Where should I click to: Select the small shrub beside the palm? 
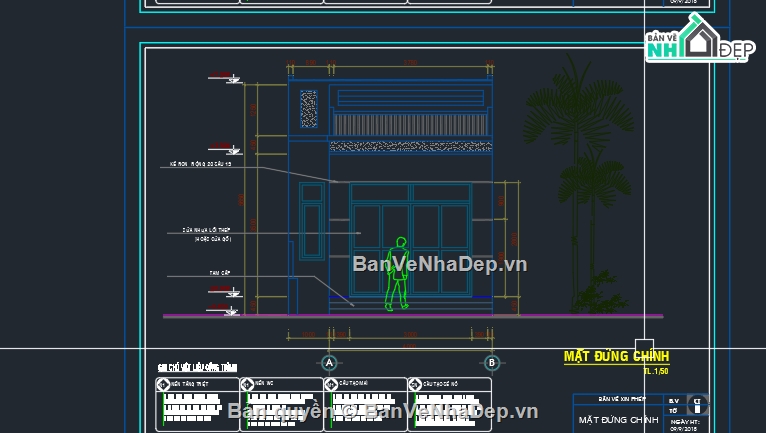(x=600, y=293)
